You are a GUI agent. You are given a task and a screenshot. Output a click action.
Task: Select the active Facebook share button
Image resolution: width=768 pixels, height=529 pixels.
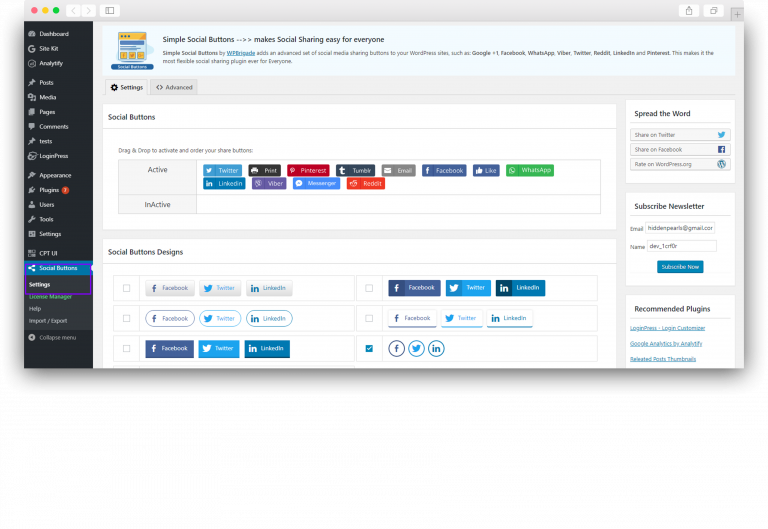coord(444,170)
